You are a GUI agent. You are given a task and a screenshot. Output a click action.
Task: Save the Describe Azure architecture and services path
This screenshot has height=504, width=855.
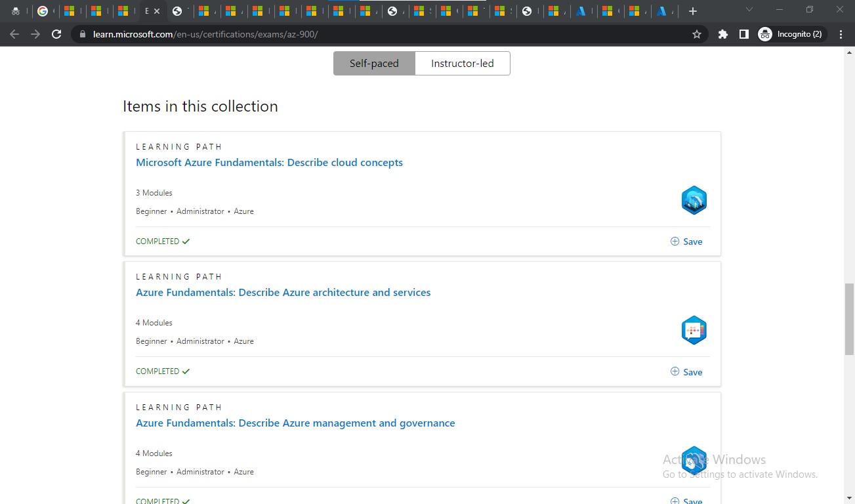[x=686, y=371]
